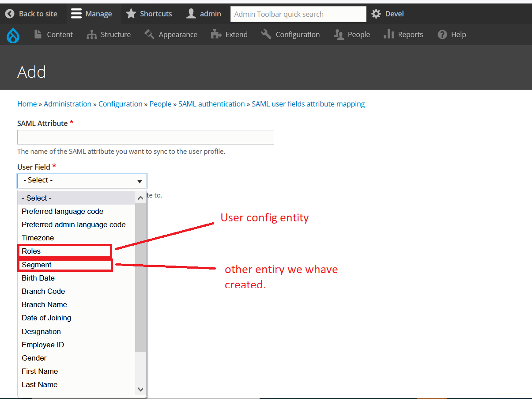Pick Employee ID from the dropdown list
The image size is (532, 399).
click(43, 345)
